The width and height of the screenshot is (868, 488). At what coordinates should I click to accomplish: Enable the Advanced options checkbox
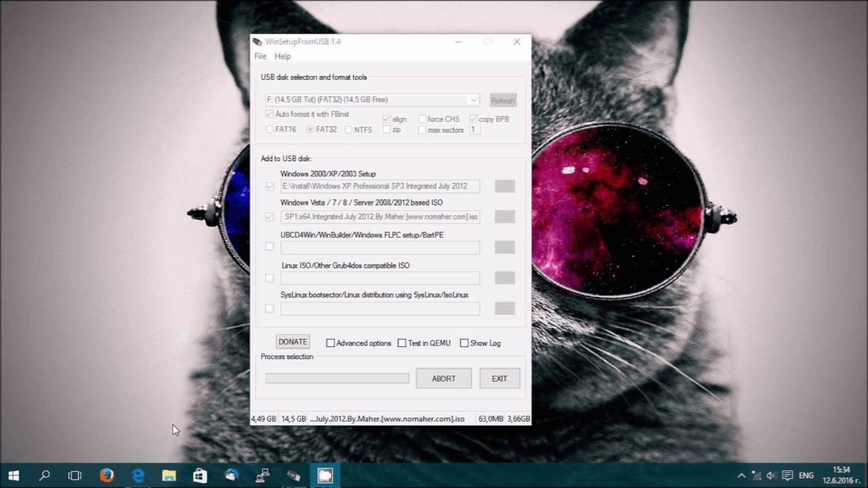(x=359, y=343)
